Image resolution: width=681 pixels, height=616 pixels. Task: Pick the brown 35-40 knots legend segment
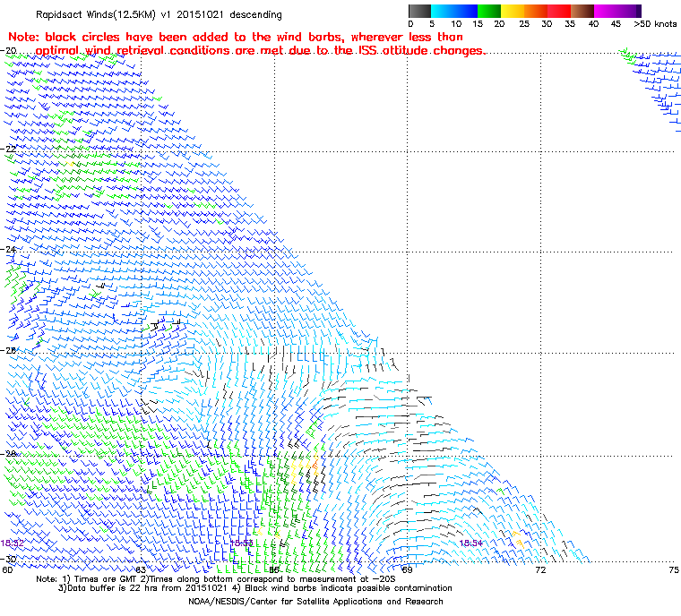[582, 11]
